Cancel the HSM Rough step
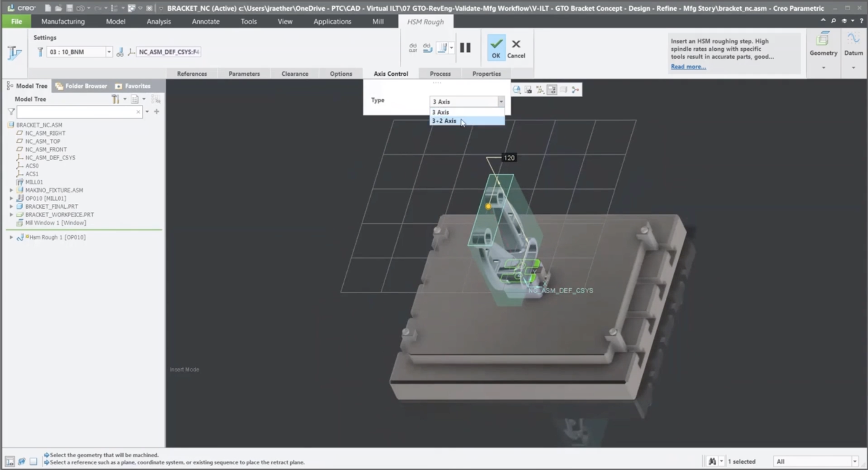This screenshot has height=470, width=868. coord(516,49)
